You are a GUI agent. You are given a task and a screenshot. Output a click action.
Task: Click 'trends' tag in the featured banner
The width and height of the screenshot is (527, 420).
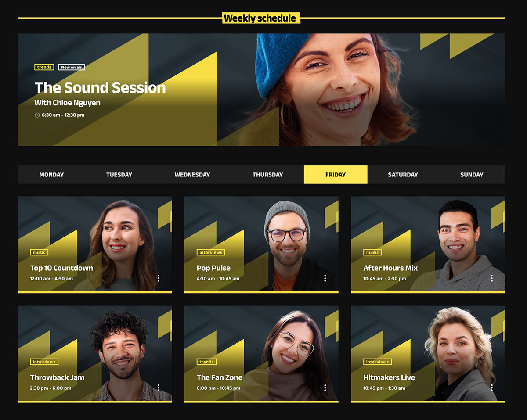44,67
